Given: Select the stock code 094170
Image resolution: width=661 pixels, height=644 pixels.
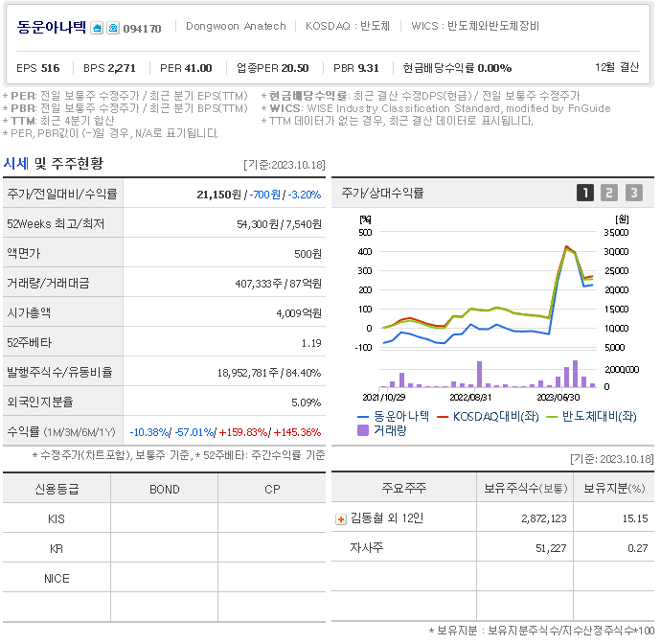Looking at the screenshot, I should [142, 29].
